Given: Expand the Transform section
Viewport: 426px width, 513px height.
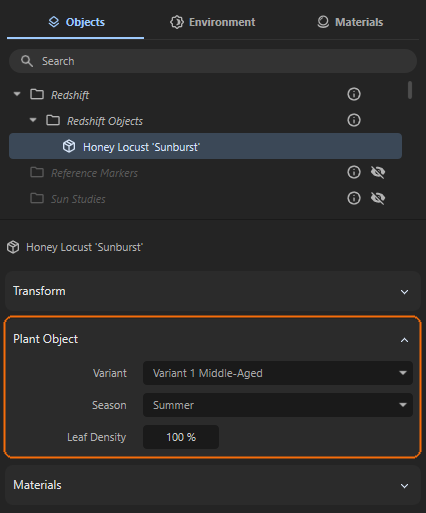Looking at the screenshot, I should tap(213, 291).
